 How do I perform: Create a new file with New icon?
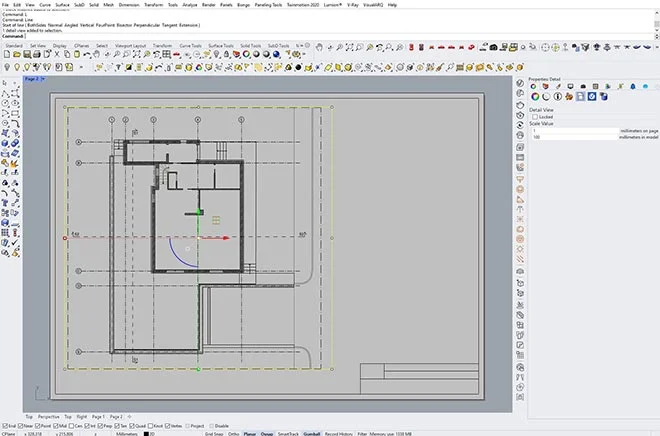tap(7, 54)
